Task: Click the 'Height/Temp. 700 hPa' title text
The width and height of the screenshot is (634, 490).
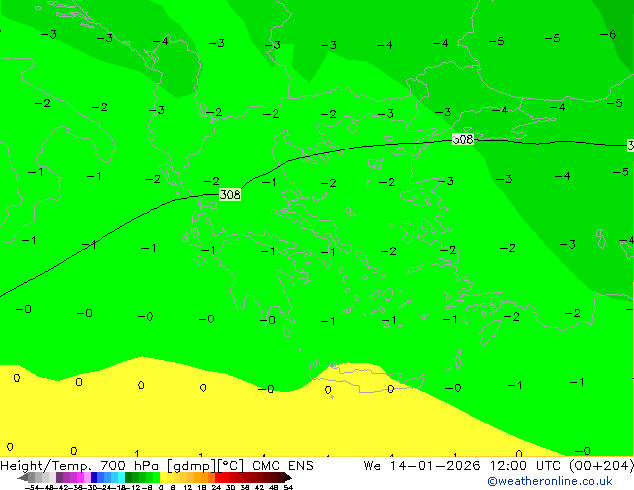Action: 78,465
